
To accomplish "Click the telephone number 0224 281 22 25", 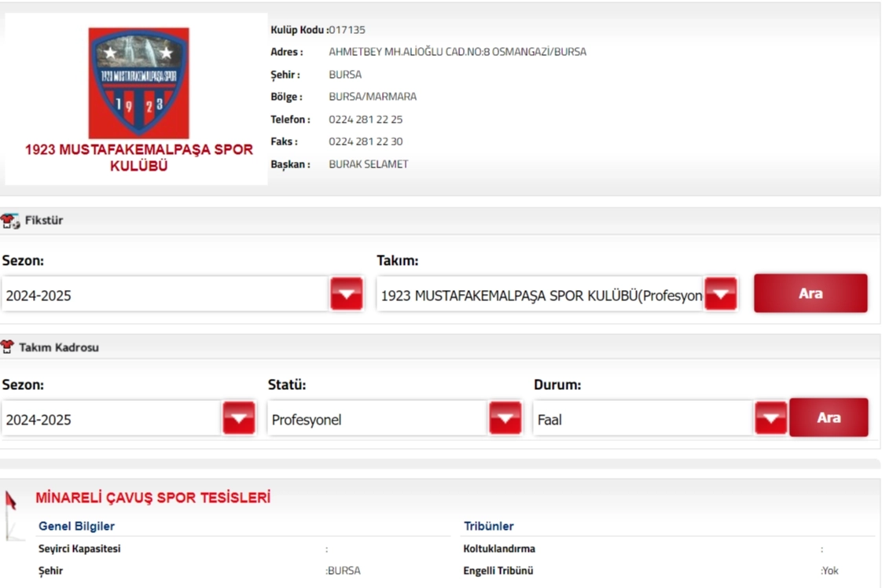I will (x=366, y=119).
